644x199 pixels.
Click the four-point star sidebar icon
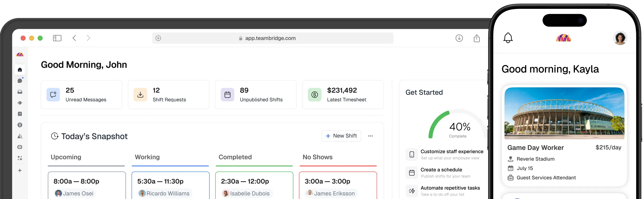pos(20,103)
